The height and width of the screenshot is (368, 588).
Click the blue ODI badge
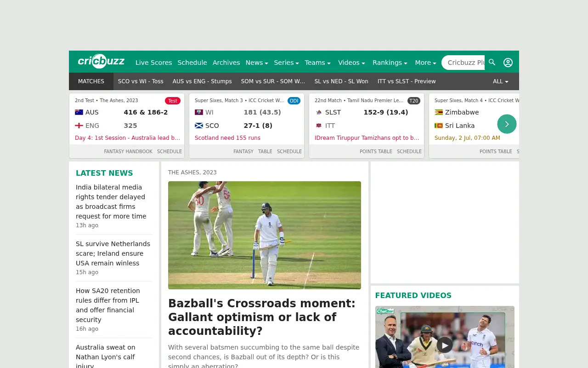(x=294, y=101)
